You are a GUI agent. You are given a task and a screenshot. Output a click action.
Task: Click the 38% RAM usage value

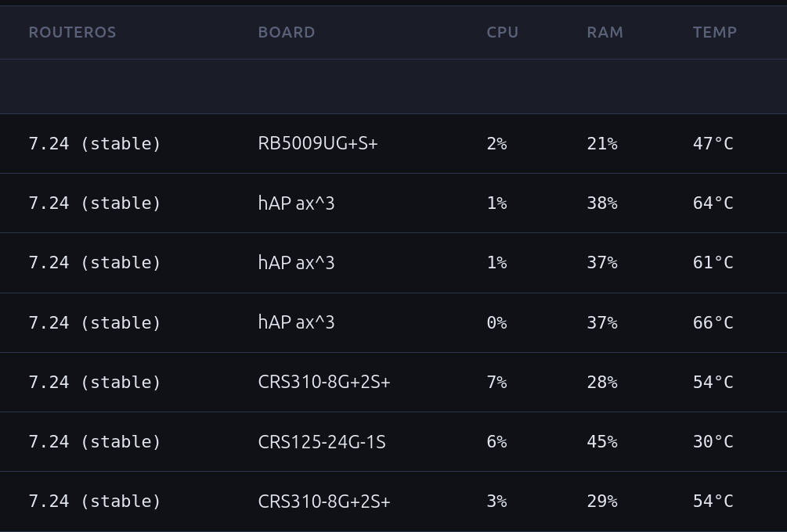[x=602, y=203]
